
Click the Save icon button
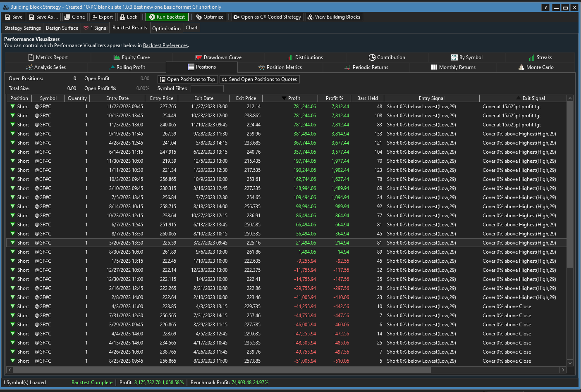[x=14, y=17]
